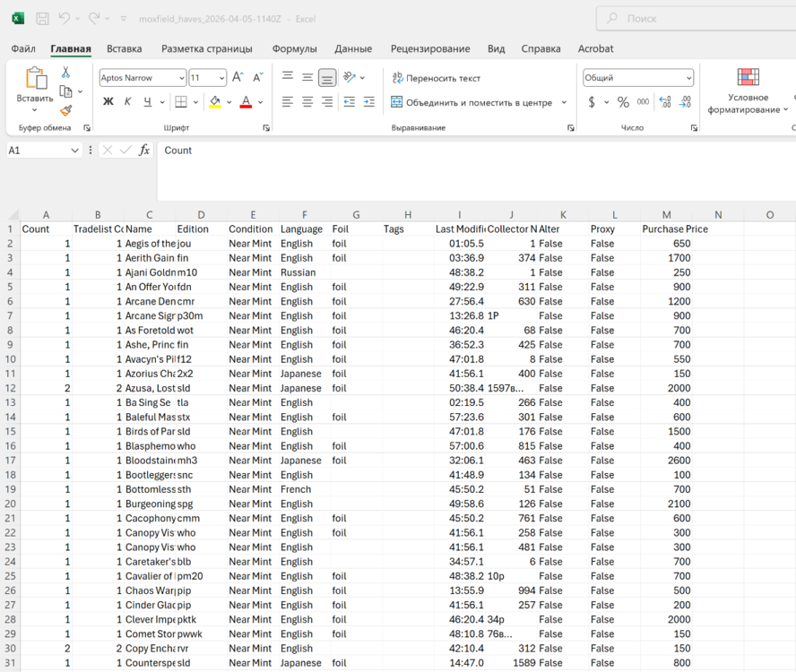Toggle italic formatting (К)
The height and width of the screenshot is (672, 796).
tap(127, 102)
